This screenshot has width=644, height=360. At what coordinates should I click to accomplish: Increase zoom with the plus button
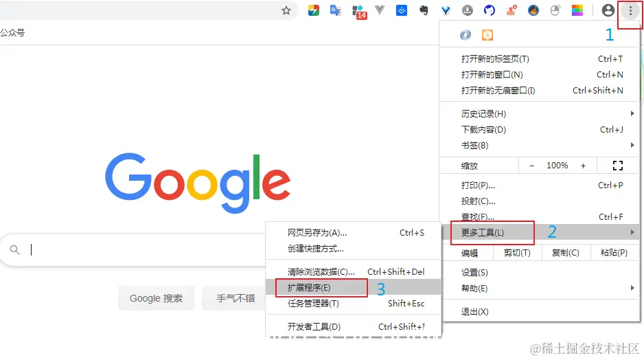click(583, 166)
